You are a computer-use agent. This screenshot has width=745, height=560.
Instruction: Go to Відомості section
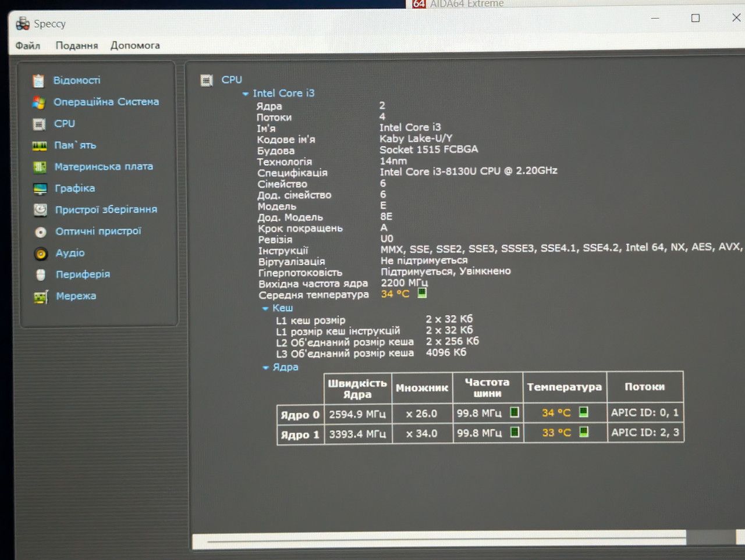[x=77, y=80]
